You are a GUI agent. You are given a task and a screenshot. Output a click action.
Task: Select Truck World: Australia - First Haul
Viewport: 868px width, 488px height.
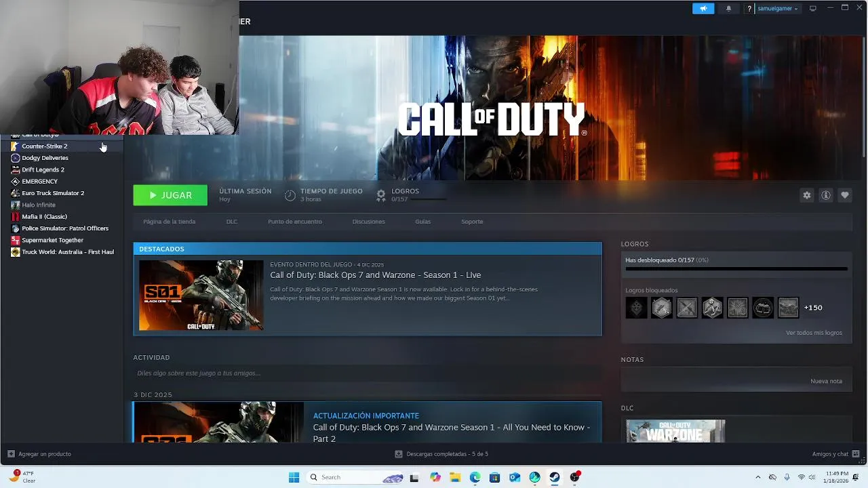(62, 252)
